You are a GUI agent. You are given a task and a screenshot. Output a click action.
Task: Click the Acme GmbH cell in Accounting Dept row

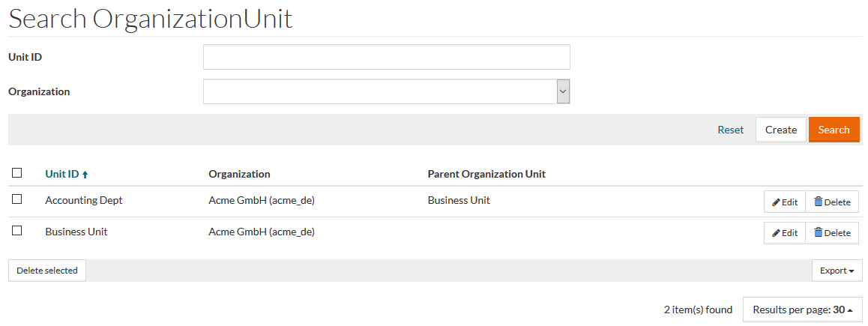pyautogui.click(x=261, y=200)
